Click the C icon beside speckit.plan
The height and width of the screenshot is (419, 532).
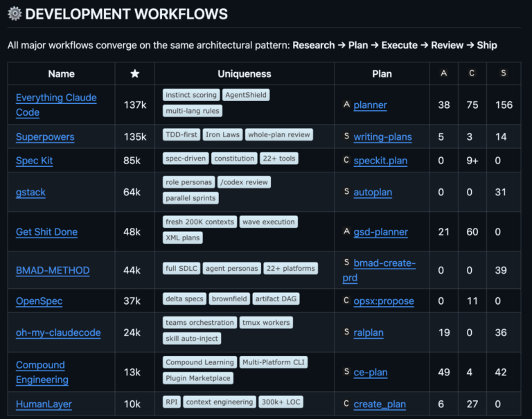pos(346,160)
